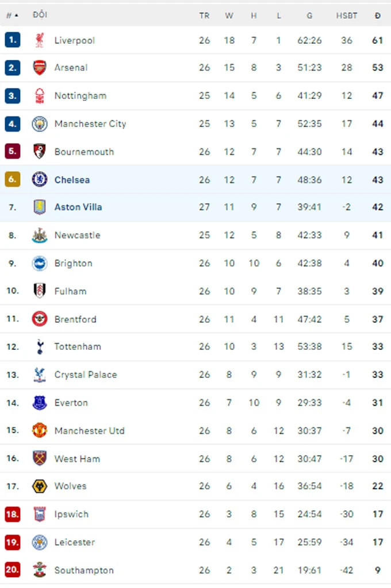Sort standings by the HSBT column header
391x588 pixels.
[x=346, y=16]
